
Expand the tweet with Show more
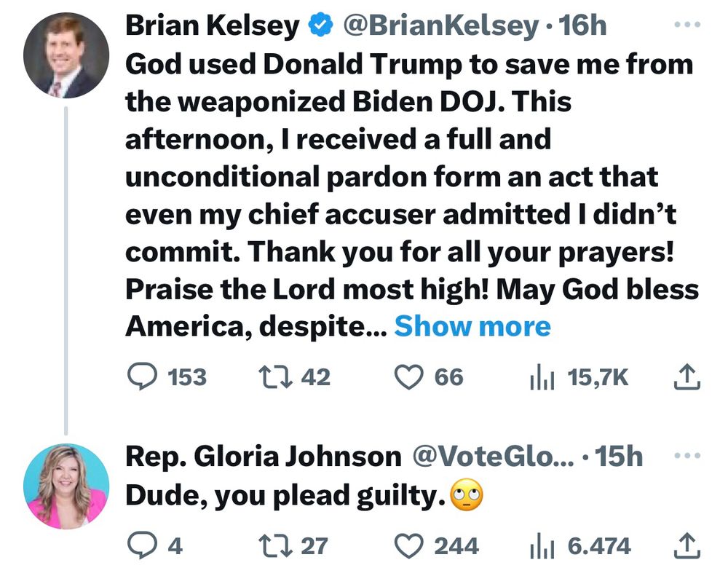[x=474, y=326]
